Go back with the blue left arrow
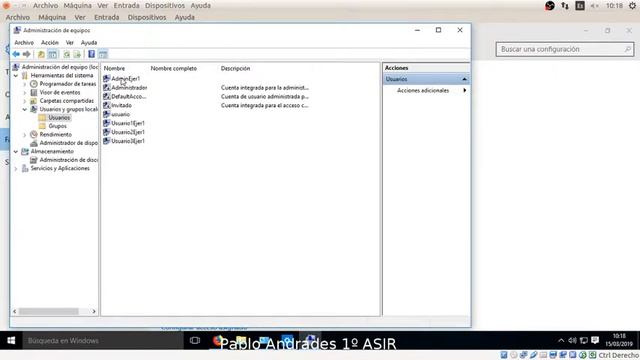 click(x=16, y=54)
